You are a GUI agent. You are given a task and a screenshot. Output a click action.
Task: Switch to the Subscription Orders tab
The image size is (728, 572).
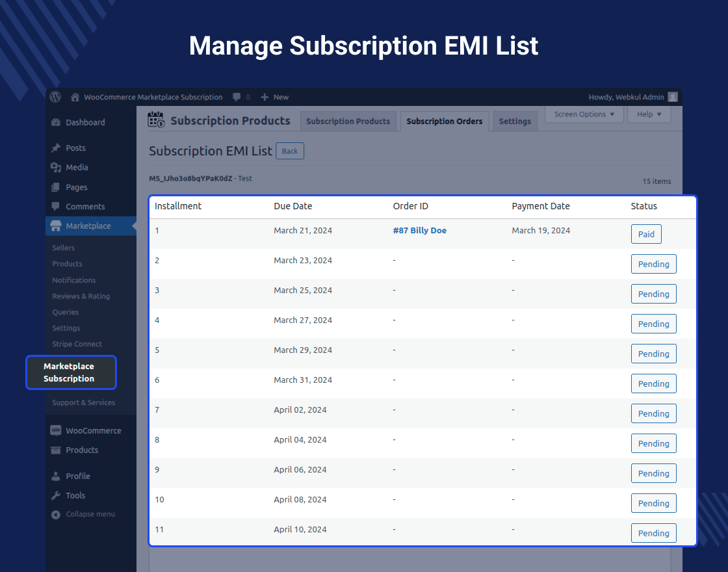point(444,121)
